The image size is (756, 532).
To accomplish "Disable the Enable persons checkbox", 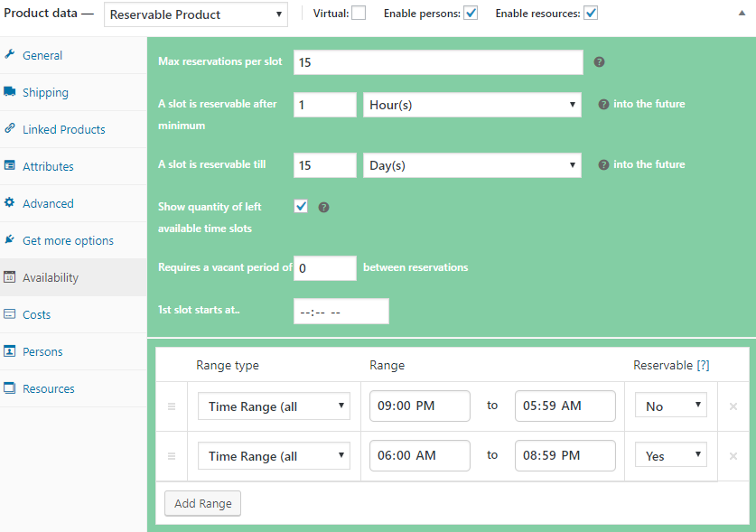I will [470, 14].
